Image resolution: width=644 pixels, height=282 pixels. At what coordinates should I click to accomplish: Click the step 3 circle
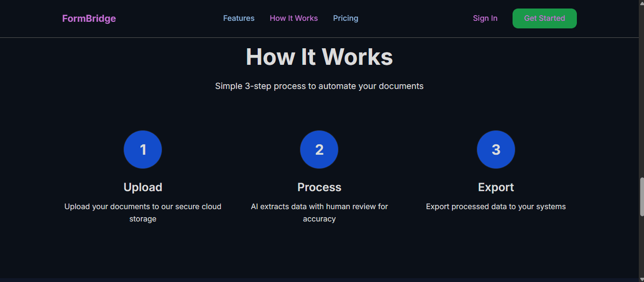496,150
